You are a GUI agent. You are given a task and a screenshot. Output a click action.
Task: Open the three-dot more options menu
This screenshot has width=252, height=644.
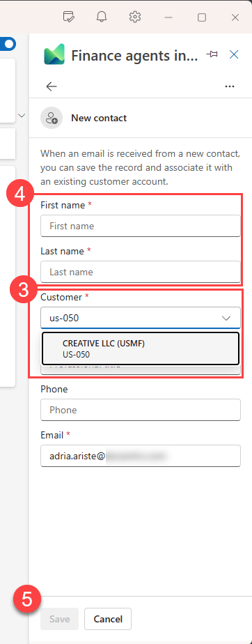click(x=230, y=86)
